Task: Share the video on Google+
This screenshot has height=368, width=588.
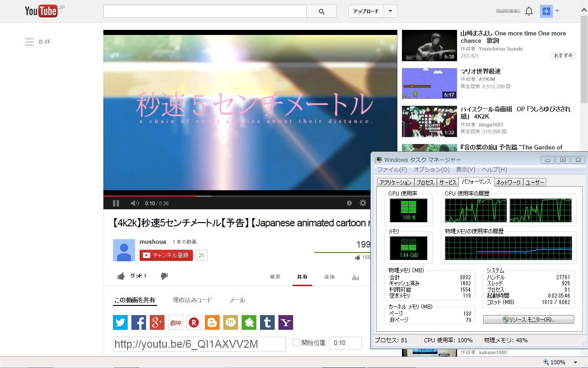Action: pos(157,322)
